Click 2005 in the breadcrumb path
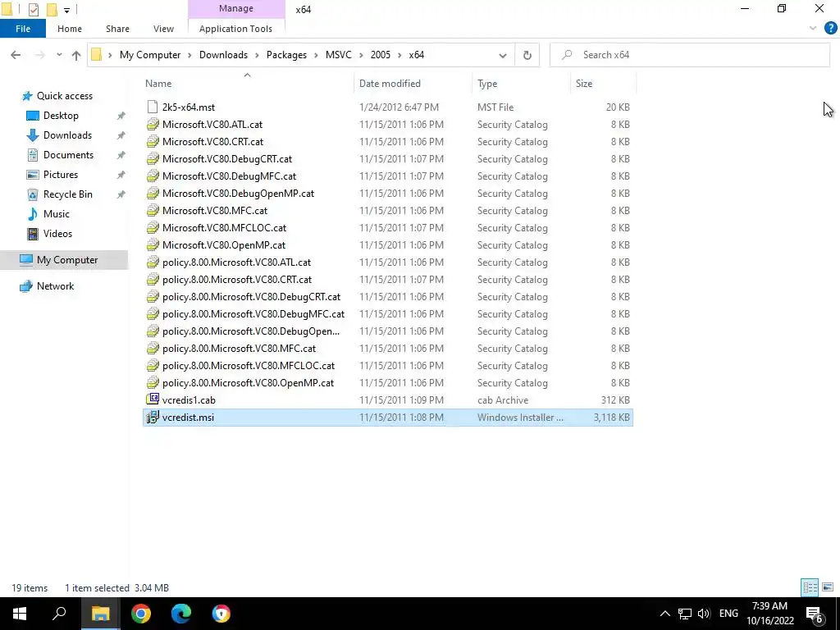This screenshot has width=840, height=630. pyautogui.click(x=381, y=55)
